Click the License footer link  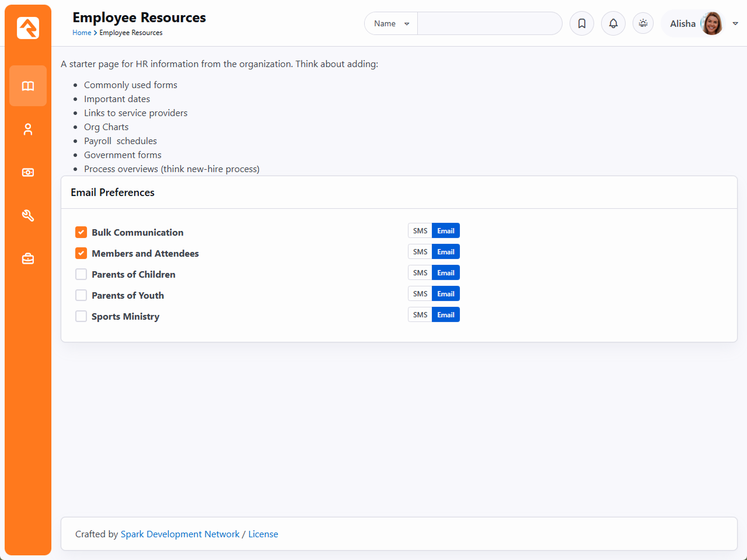tap(263, 534)
